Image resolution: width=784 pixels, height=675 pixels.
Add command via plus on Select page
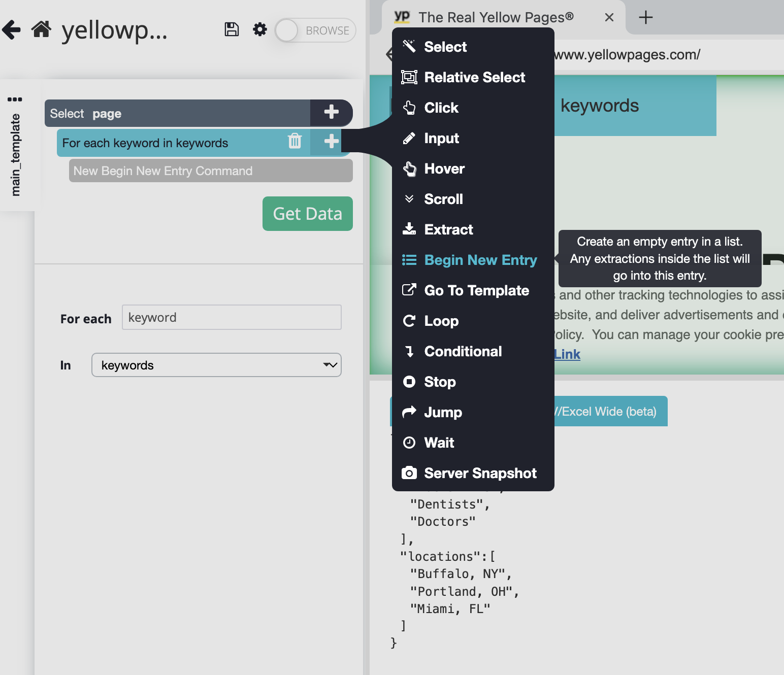pos(331,113)
